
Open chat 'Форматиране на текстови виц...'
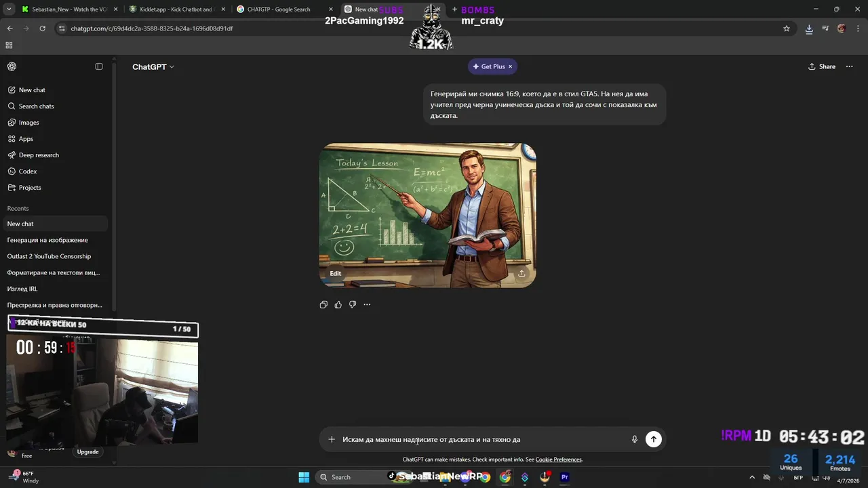[56, 272]
